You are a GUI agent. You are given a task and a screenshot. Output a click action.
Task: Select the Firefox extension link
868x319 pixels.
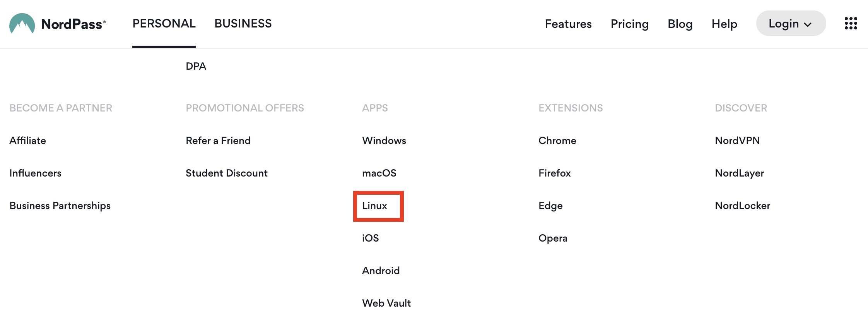point(554,173)
